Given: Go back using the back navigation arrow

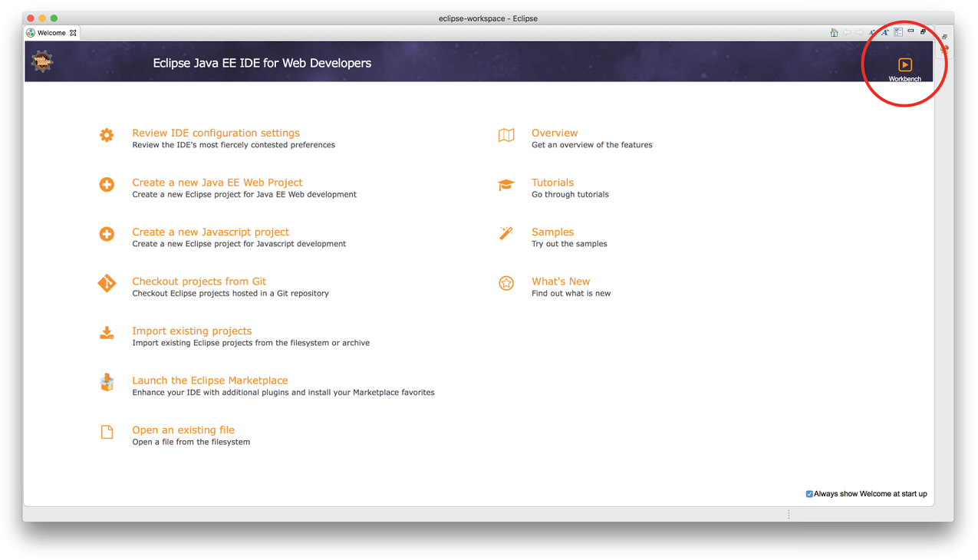Looking at the screenshot, I should (846, 32).
